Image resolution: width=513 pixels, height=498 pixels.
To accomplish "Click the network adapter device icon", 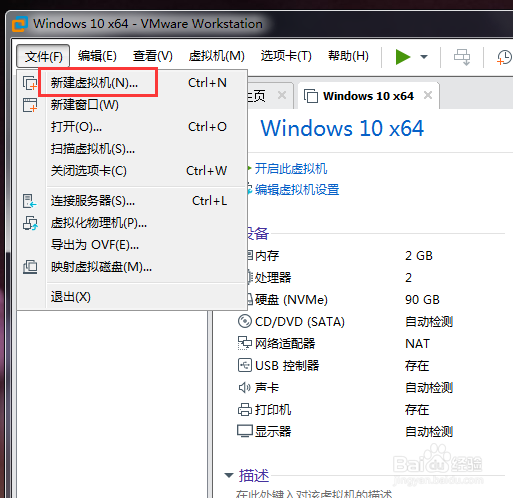I will coord(245,343).
